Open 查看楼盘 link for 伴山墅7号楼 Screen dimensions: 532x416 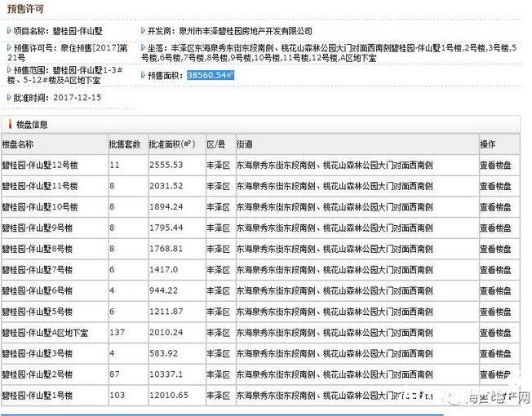click(x=495, y=270)
